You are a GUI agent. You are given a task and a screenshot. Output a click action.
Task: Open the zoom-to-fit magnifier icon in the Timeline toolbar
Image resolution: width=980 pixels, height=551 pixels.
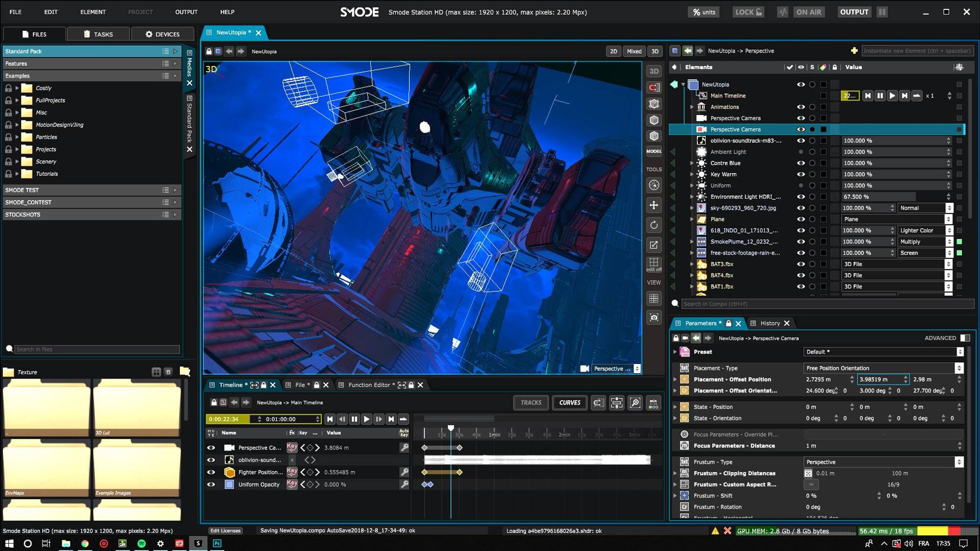coord(636,403)
